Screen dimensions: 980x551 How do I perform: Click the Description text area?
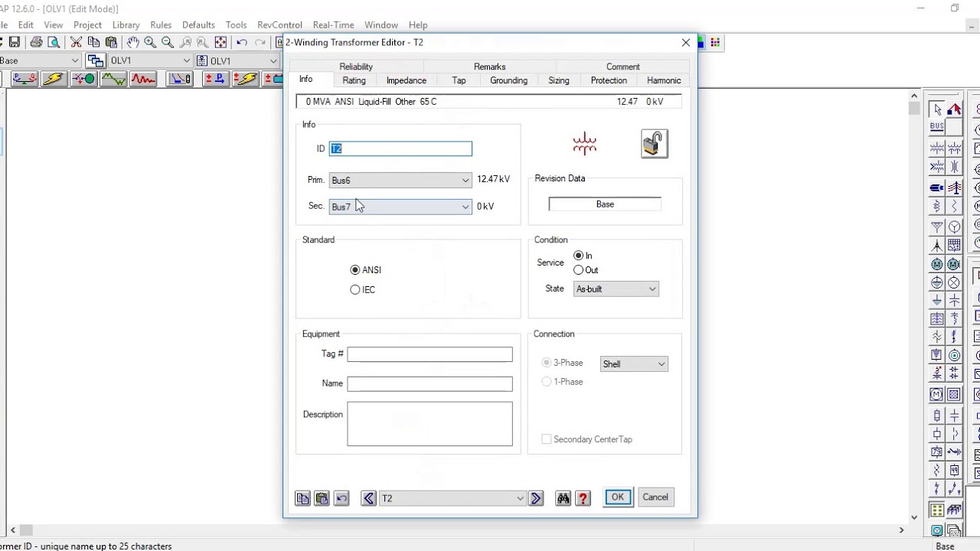[430, 424]
